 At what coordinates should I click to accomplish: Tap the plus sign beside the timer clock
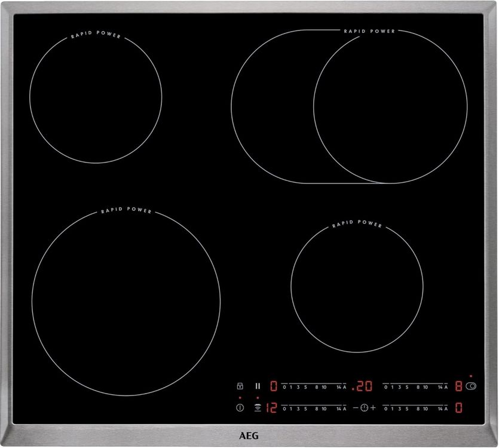[373, 407]
